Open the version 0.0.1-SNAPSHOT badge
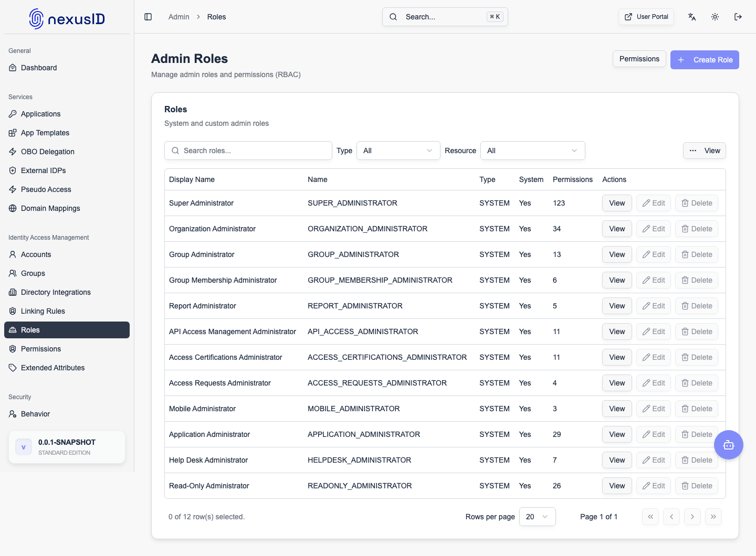Screen dimensions: 756x556 (67, 447)
